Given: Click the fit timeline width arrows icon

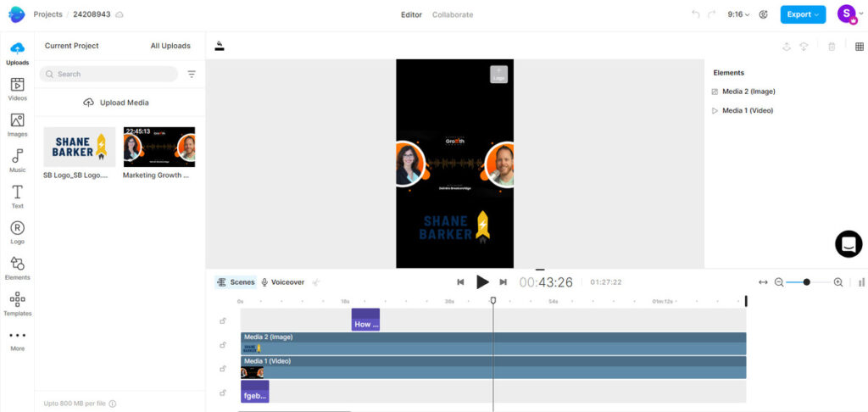Looking at the screenshot, I should click(x=763, y=282).
